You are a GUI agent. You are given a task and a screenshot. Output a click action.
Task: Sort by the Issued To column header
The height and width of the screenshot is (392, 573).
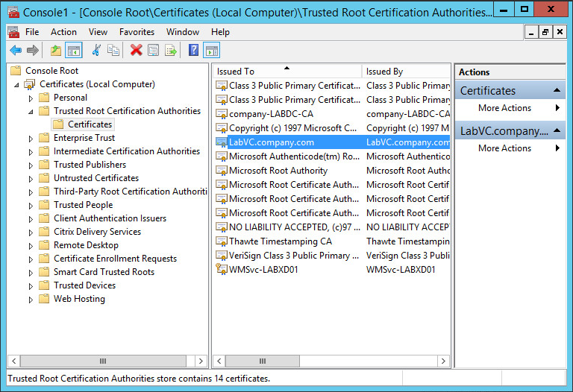pyautogui.click(x=287, y=72)
